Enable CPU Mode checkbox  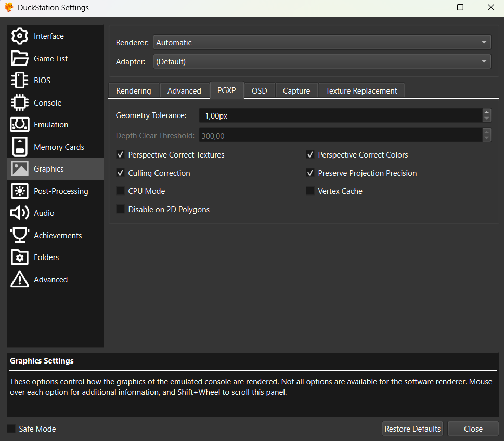(x=120, y=191)
